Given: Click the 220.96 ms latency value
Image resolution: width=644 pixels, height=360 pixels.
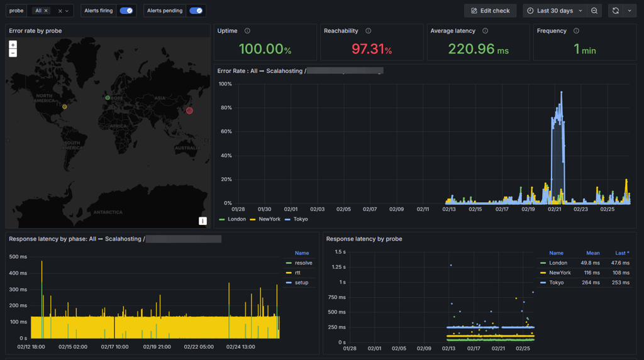Looking at the screenshot, I should tap(478, 49).
